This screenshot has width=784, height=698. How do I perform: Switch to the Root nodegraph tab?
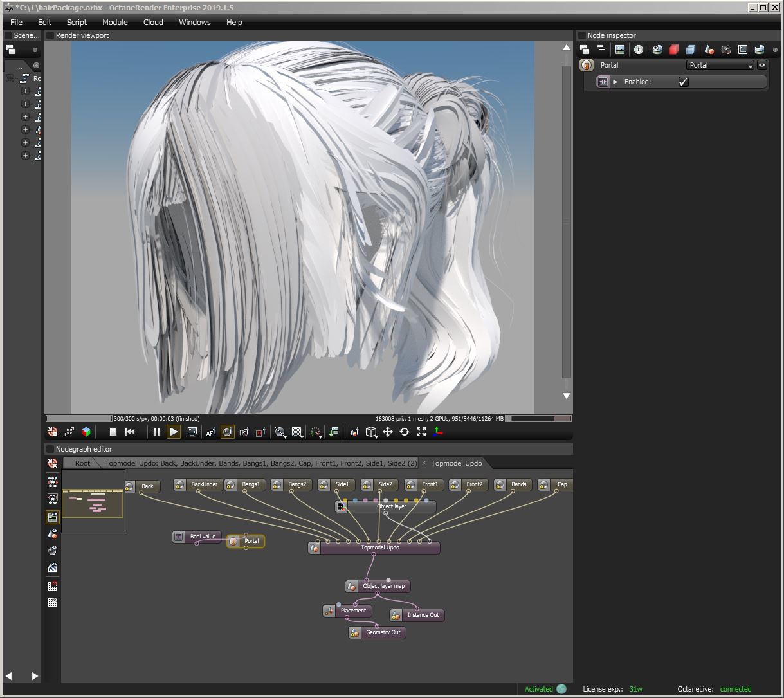tap(82, 463)
